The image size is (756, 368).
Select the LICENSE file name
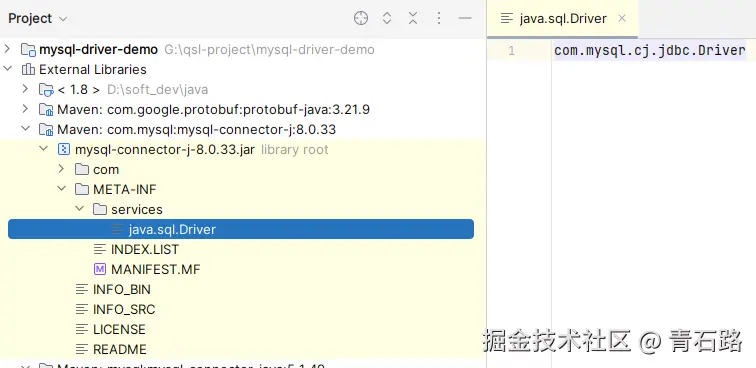click(119, 329)
